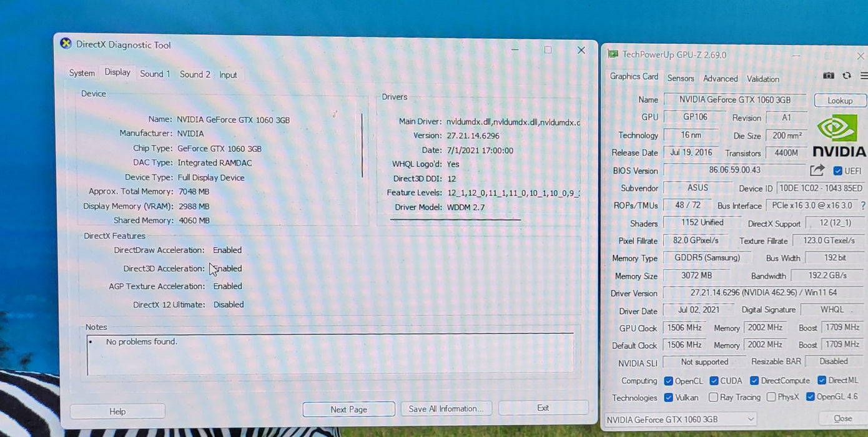The image size is (868, 437).
Task: Click the GPU-Z screenshot camera icon
Action: 829,76
